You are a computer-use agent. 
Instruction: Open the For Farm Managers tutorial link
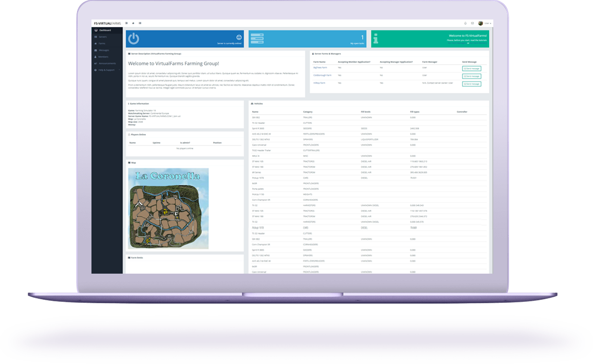click(x=457, y=43)
